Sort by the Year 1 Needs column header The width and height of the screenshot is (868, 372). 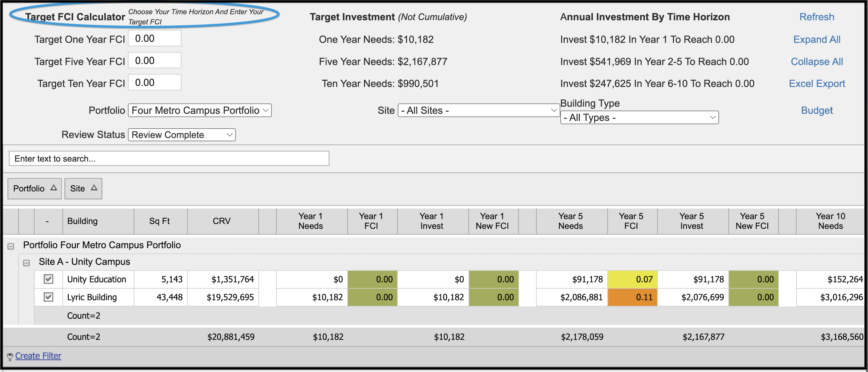[x=312, y=221]
